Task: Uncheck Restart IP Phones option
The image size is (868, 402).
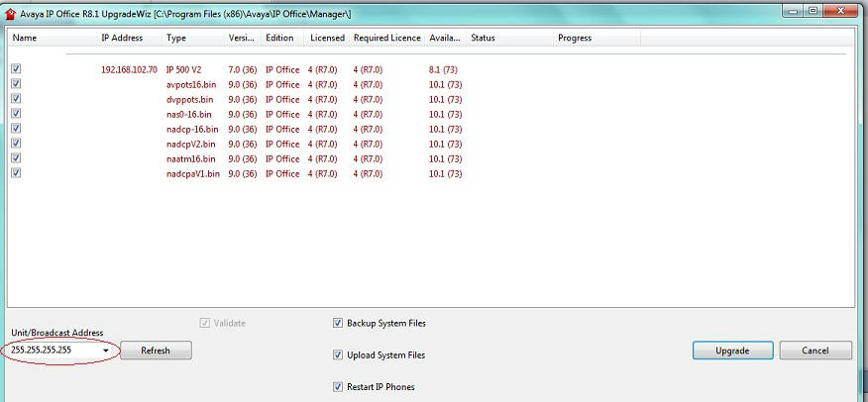Action: [338, 387]
